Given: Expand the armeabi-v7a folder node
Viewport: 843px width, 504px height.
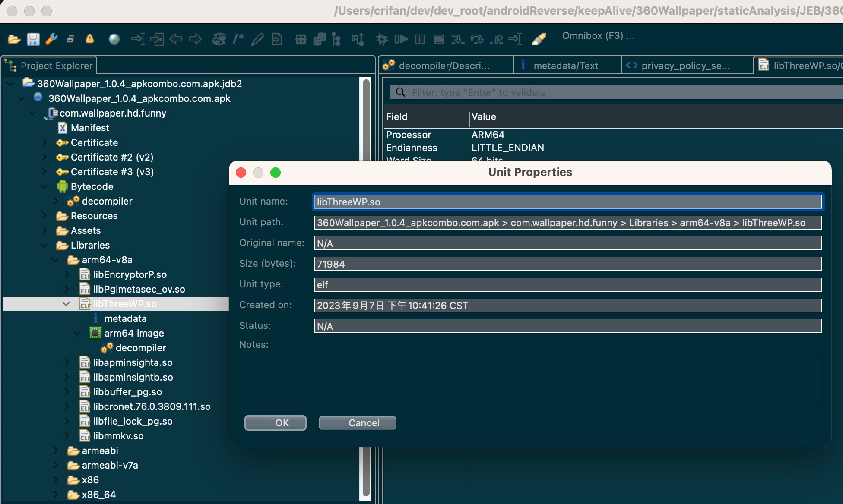Looking at the screenshot, I should point(55,465).
